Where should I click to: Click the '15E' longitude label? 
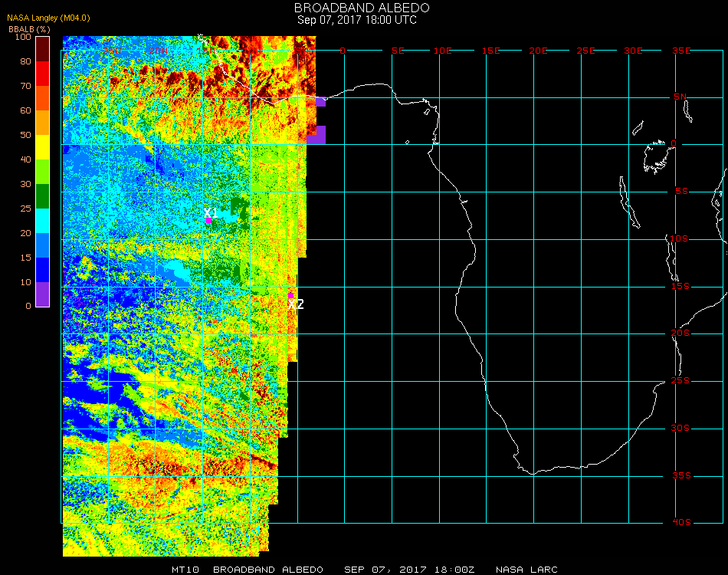tap(490, 51)
